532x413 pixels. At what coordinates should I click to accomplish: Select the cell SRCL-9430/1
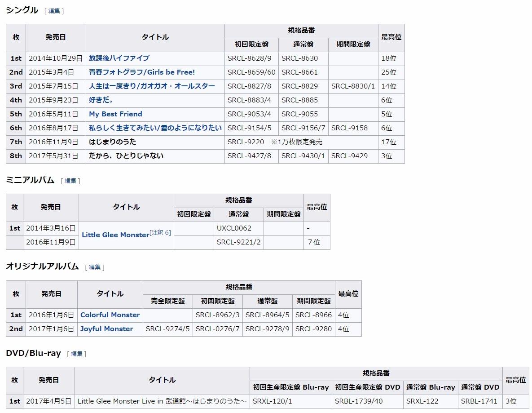[303, 155]
